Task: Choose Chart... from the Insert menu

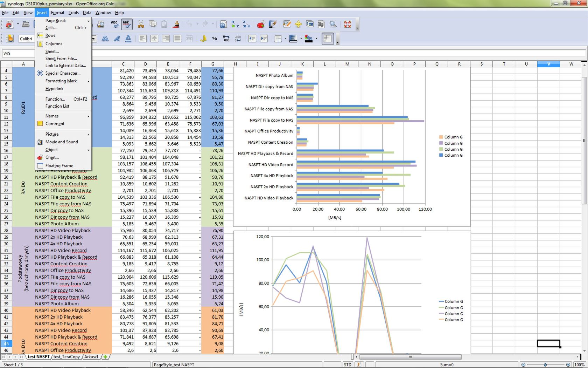Action: tap(63, 157)
